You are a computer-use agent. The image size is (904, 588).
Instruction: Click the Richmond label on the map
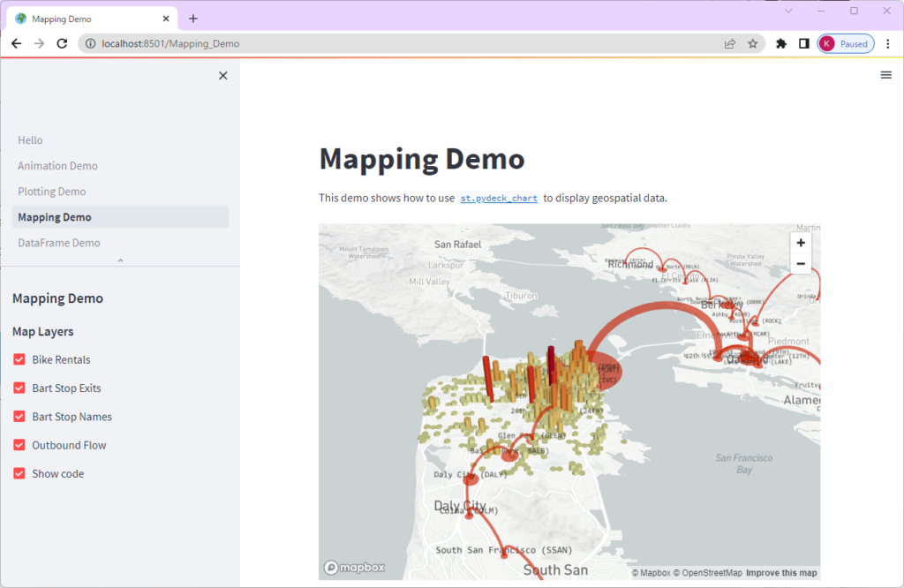coord(630,265)
